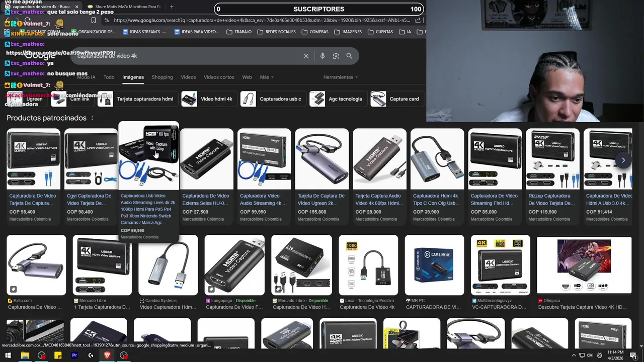Open the Windows notification center
Image resolution: width=644 pixels, height=362 pixels.
(633, 355)
